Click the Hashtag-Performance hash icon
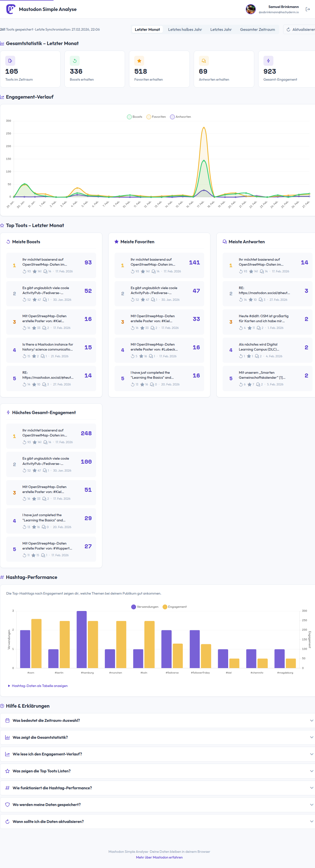The height and width of the screenshot is (868, 315). [3, 577]
